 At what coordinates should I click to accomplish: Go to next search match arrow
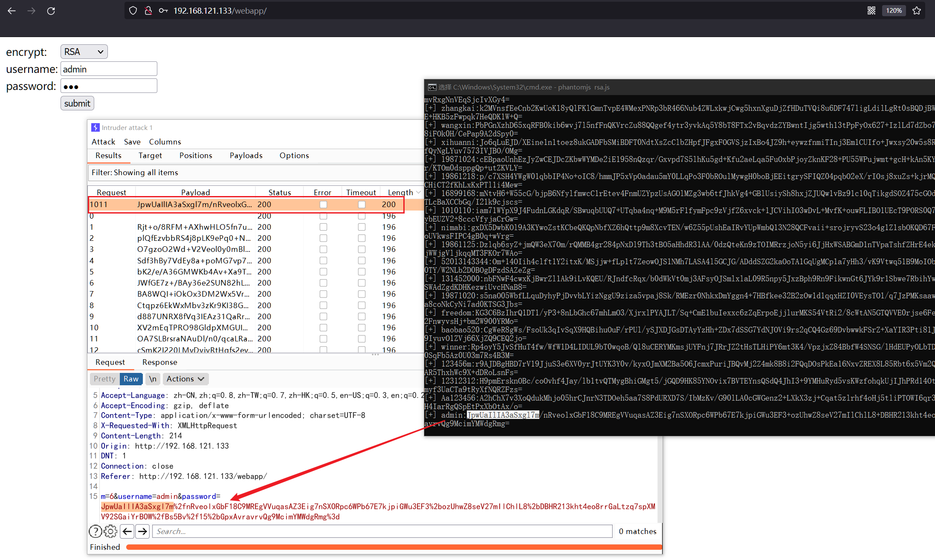[x=143, y=531]
